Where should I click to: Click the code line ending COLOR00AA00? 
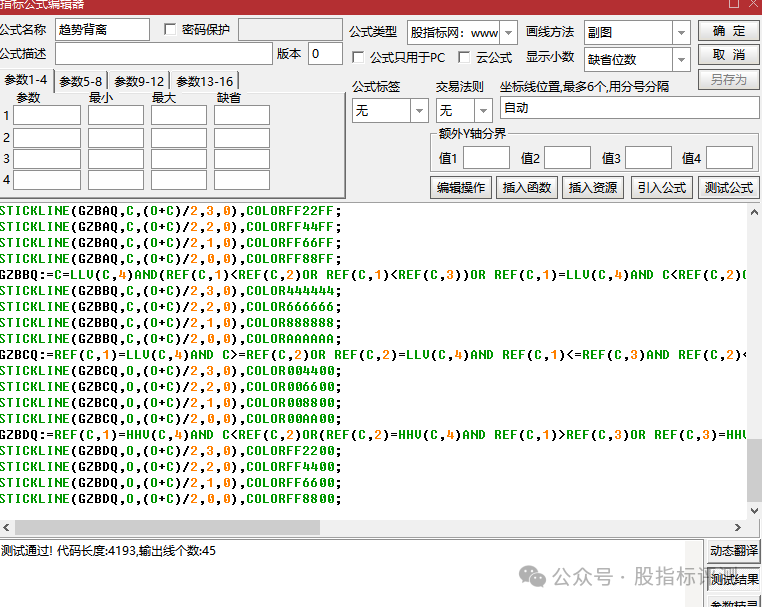point(171,419)
